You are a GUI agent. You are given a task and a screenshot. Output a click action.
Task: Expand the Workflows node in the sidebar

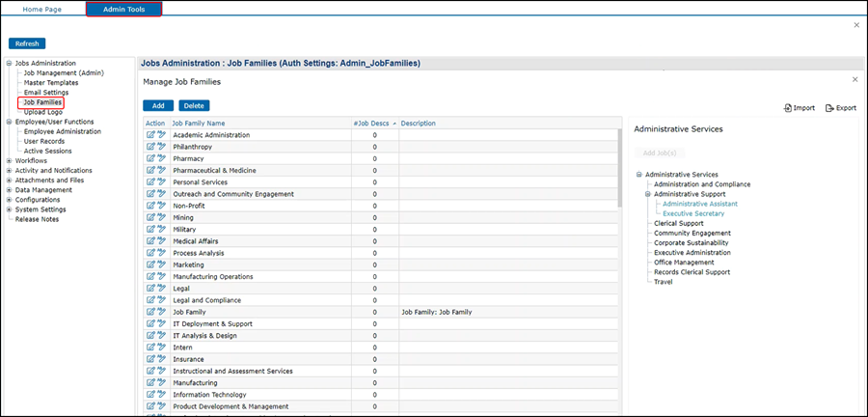(9, 161)
